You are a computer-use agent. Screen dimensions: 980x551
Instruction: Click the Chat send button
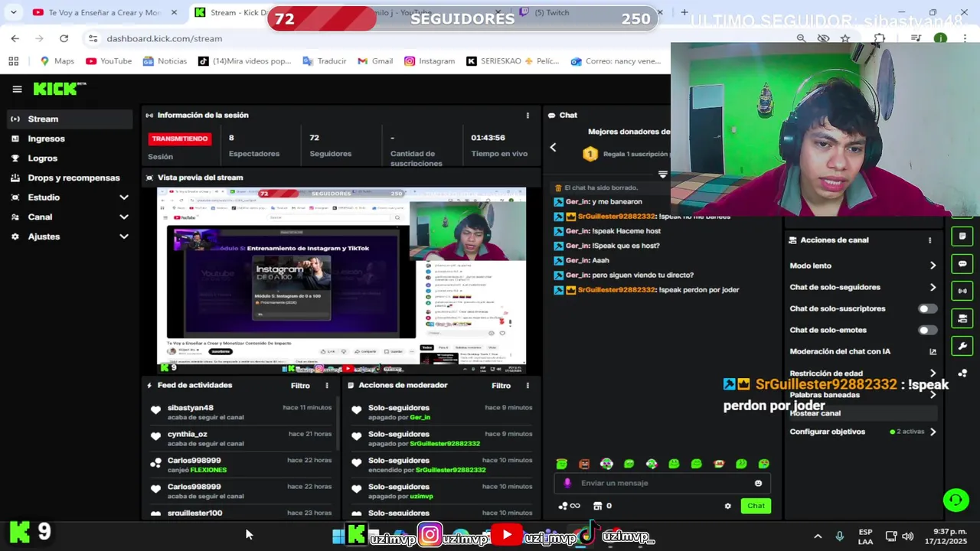[x=756, y=506]
